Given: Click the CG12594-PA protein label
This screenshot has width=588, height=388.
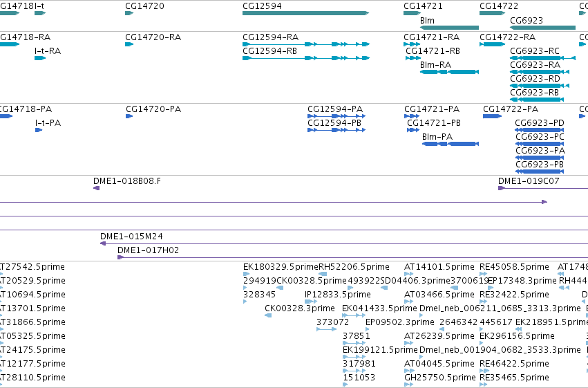Looking at the screenshot, I should (335, 109).
